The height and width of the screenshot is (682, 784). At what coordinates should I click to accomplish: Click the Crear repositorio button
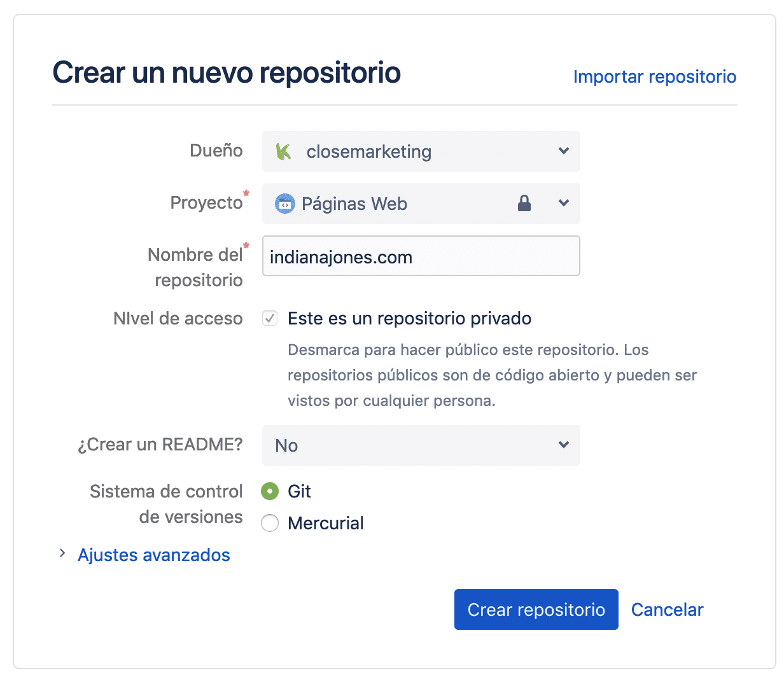[536, 609]
